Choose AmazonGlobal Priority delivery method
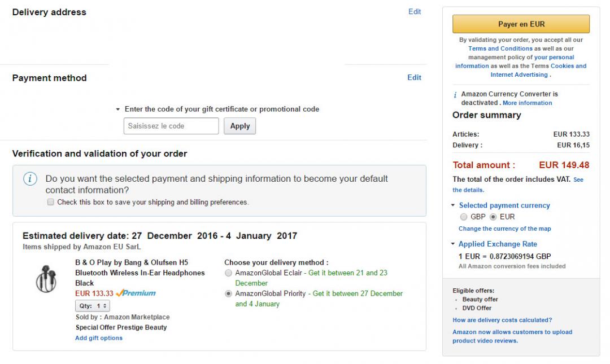Screen dimensions: 610x364 [x=228, y=294]
